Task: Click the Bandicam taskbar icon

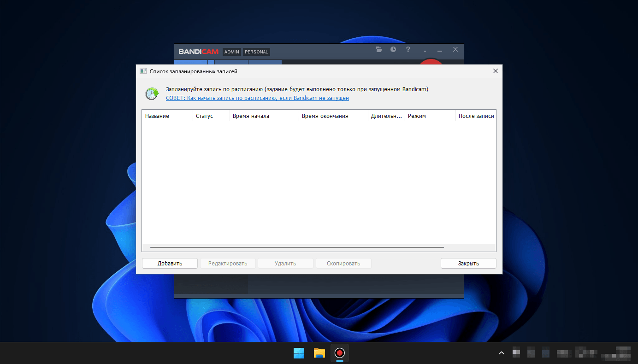Action: (x=340, y=353)
